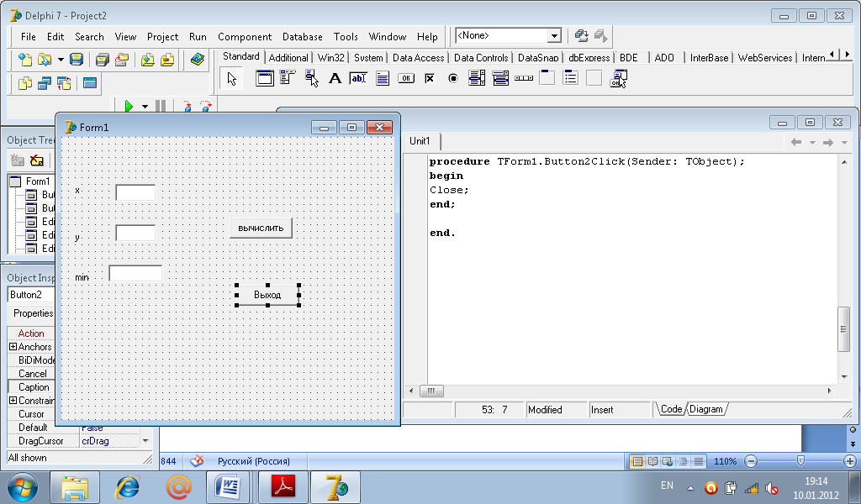Click the Step Over icon
861x504 pixels.
click(205, 106)
